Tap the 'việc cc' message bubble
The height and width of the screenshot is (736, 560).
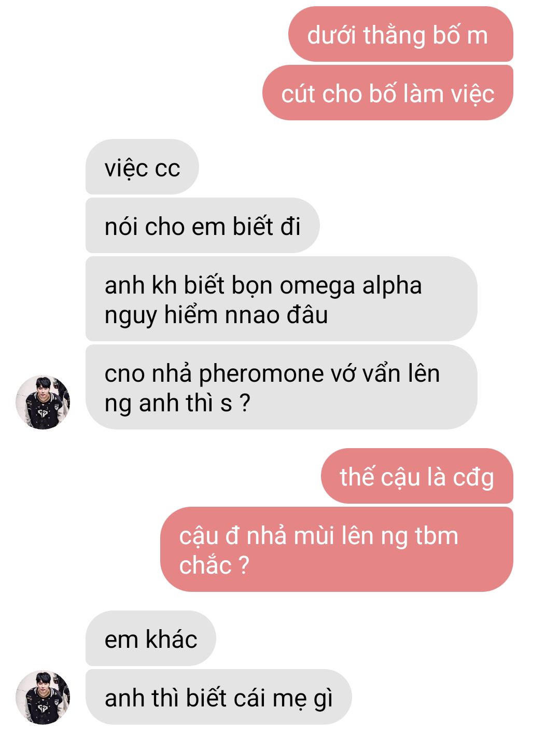[142, 167]
